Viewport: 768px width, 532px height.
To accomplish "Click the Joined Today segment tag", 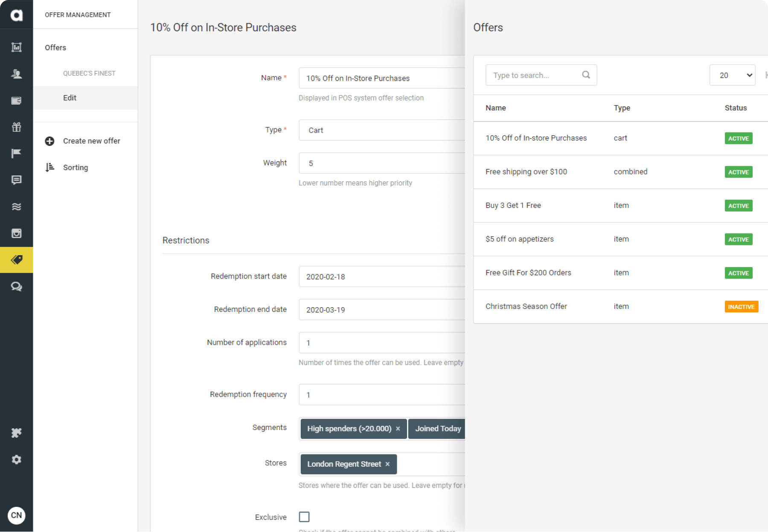I will click(436, 429).
